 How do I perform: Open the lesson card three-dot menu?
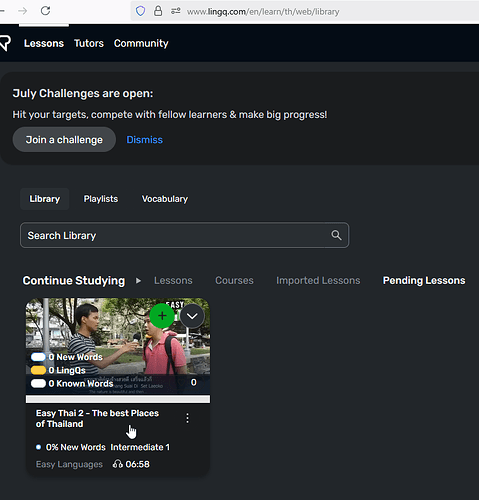188,418
